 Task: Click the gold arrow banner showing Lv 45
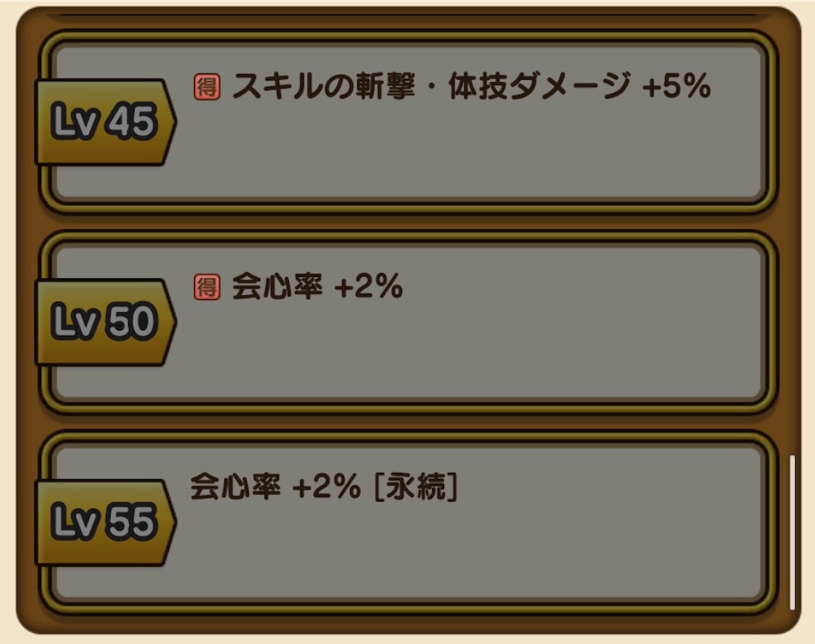(102, 121)
